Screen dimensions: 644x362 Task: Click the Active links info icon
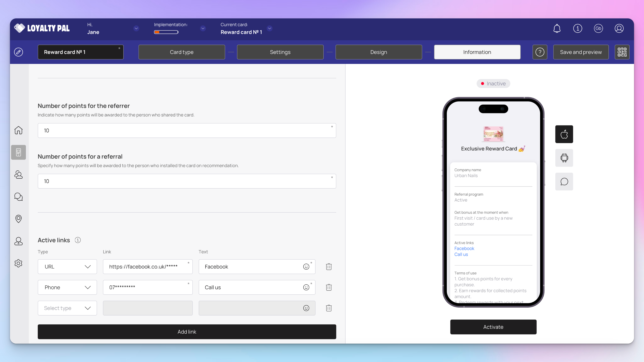[x=78, y=240]
